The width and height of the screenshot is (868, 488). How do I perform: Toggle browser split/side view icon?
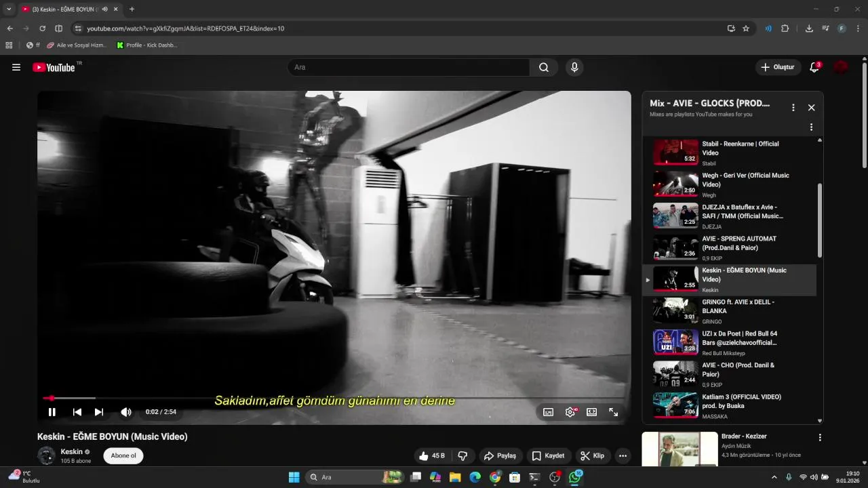coord(58,28)
